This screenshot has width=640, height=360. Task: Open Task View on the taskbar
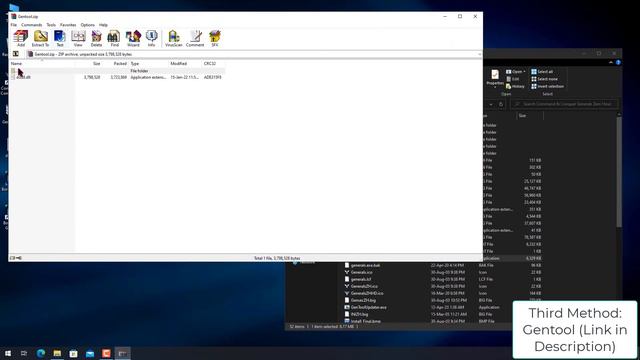24,353
